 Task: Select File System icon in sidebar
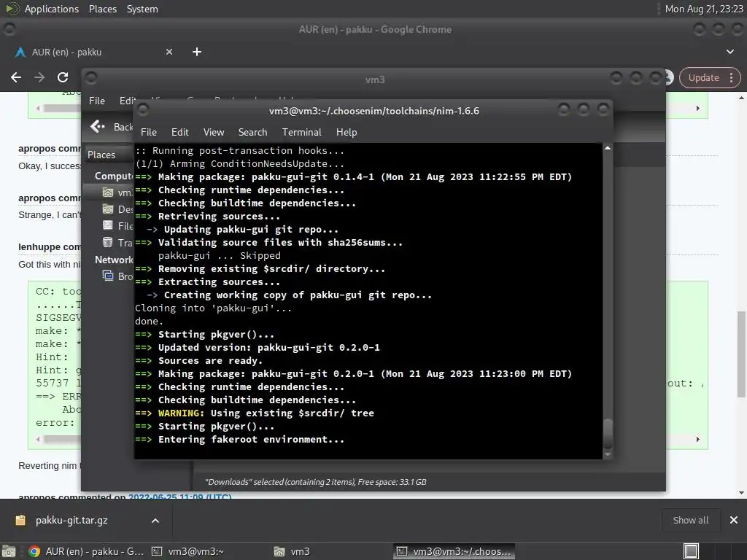108,226
